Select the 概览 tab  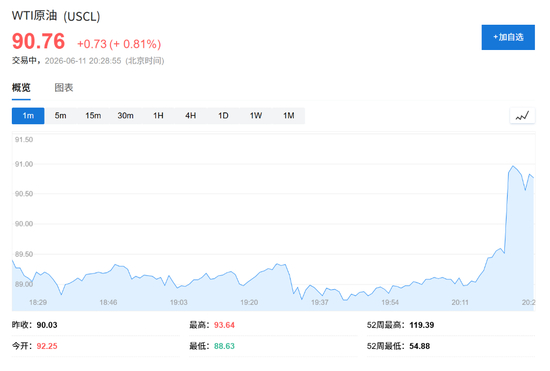point(21,87)
